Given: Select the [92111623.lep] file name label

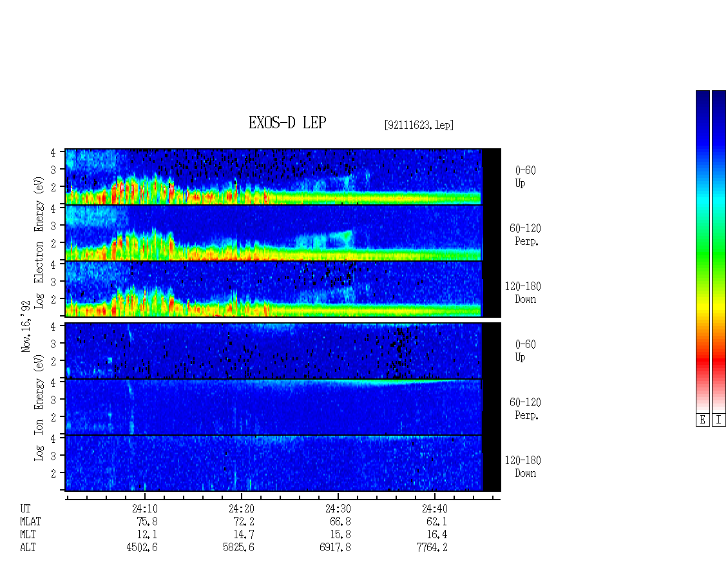Looking at the screenshot, I should 419,125.
